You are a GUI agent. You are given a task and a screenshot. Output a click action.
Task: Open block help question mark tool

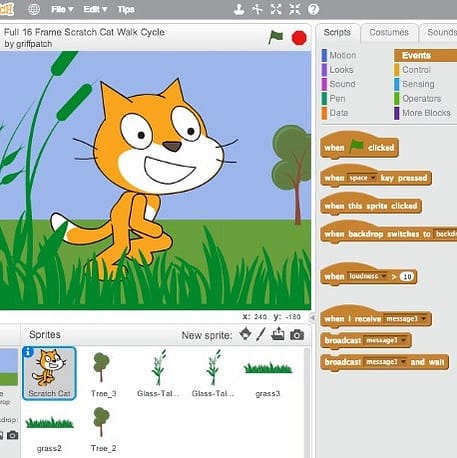coord(313,9)
